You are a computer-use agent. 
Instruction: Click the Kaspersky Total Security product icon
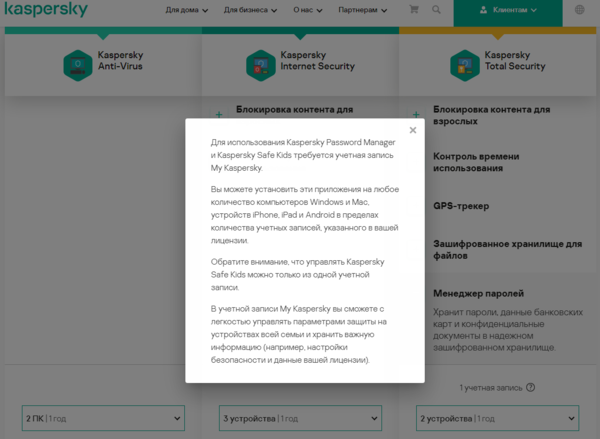tap(465, 65)
